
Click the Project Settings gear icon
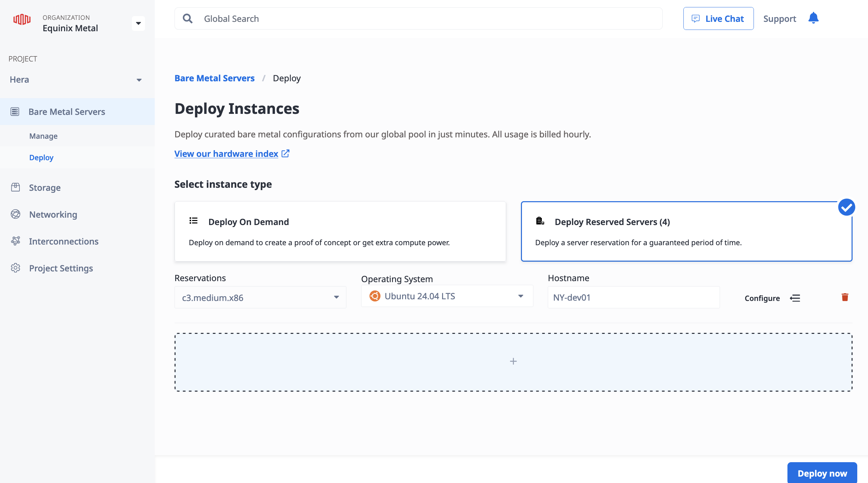(15, 268)
